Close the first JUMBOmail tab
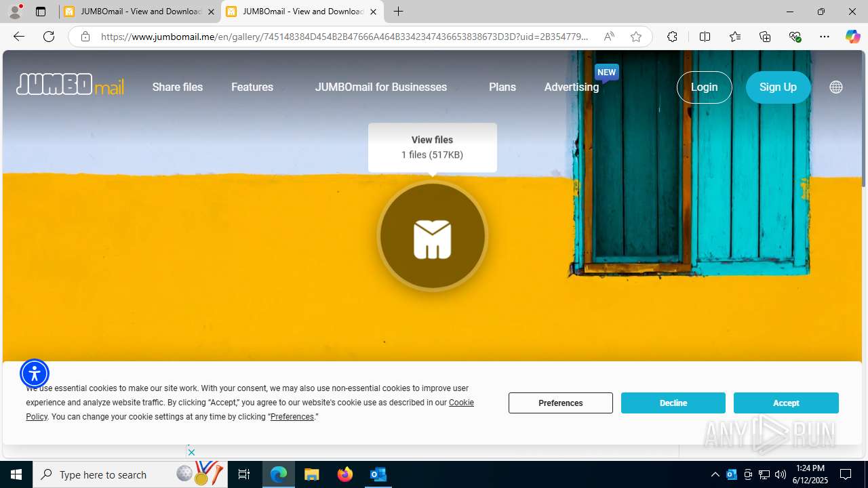The image size is (868, 488). tap(211, 12)
